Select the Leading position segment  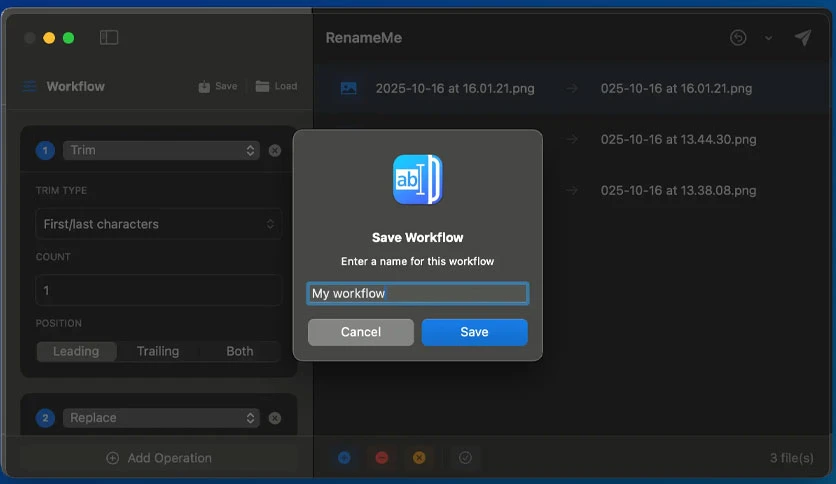[x=76, y=351]
